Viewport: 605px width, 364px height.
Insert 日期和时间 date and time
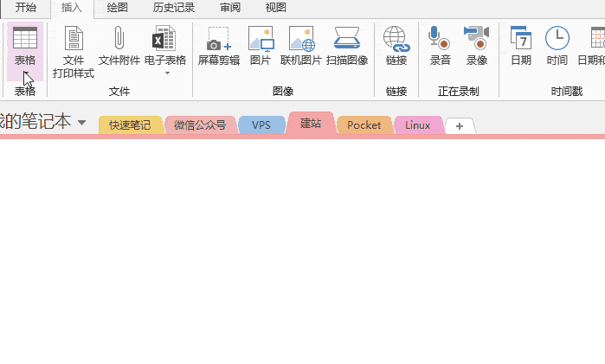click(591, 46)
